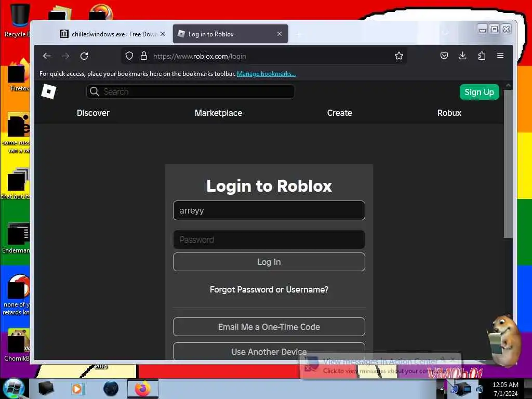Open the Firefox taskbar icon

point(143,389)
